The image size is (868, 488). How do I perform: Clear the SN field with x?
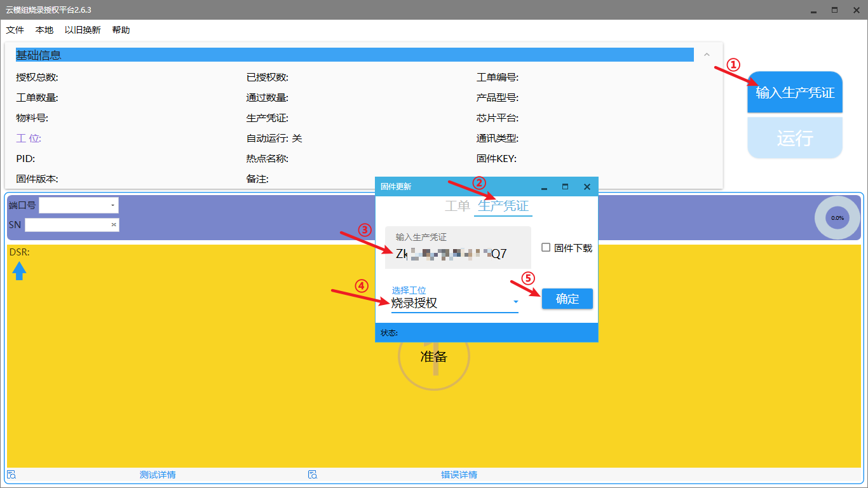tap(114, 224)
